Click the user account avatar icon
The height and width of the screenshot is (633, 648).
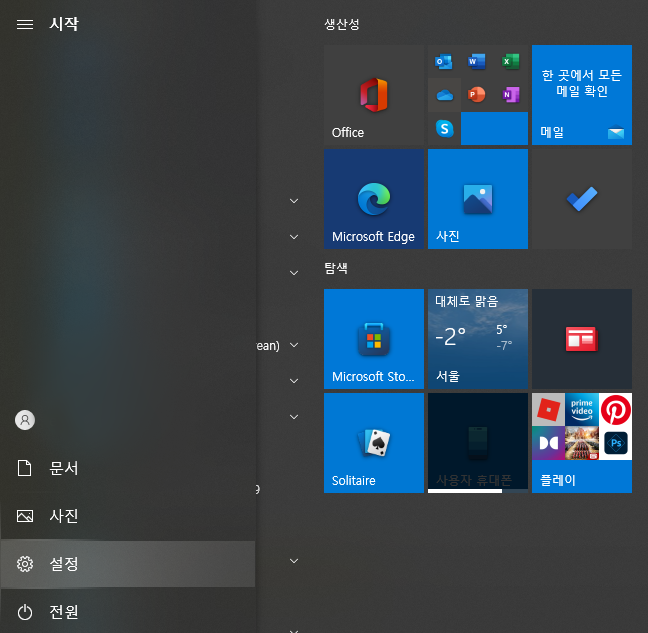(25, 420)
